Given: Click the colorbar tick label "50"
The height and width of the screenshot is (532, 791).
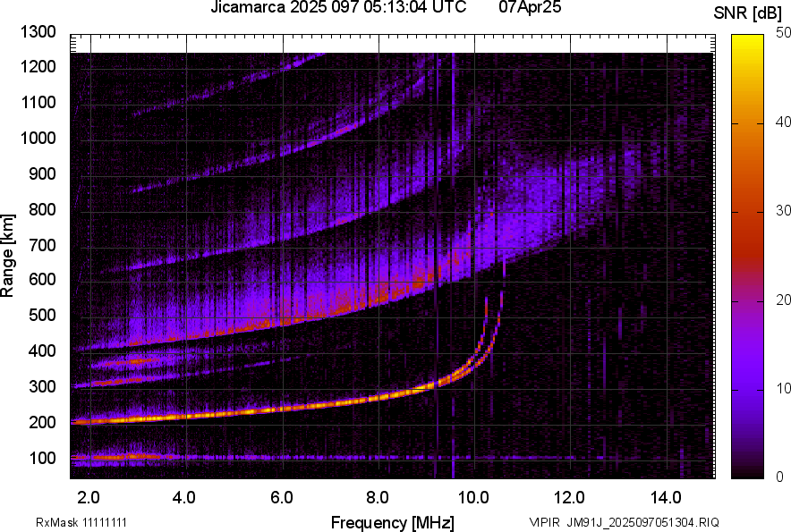Looking at the screenshot, I should click(784, 33).
